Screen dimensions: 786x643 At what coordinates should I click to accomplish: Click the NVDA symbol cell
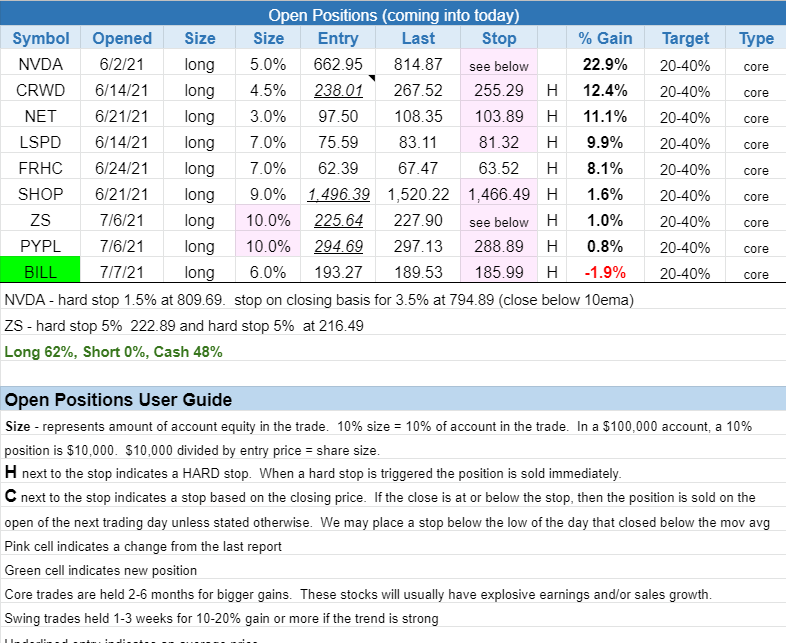tap(41, 64)
